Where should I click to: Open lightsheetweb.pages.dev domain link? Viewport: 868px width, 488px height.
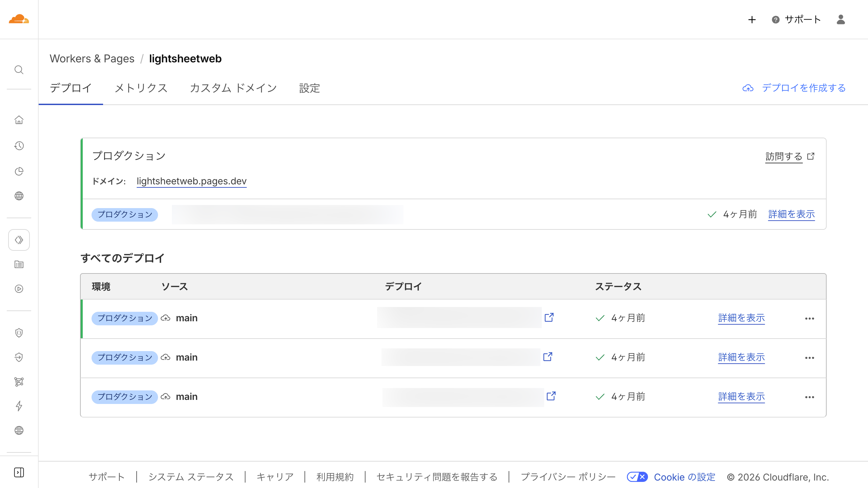tap(191, 181)
